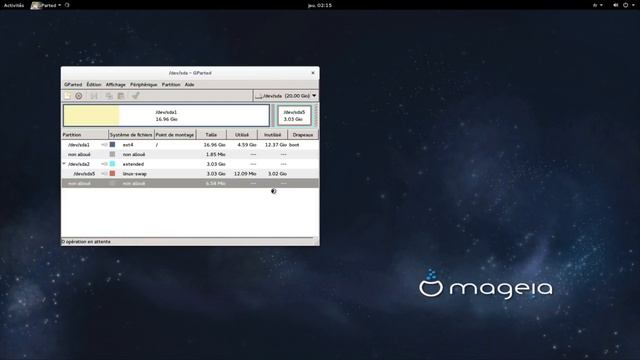This screenshot has width=640, height=360.
Task: Click the New partition toolbar icon
Action: pos(68,96)
